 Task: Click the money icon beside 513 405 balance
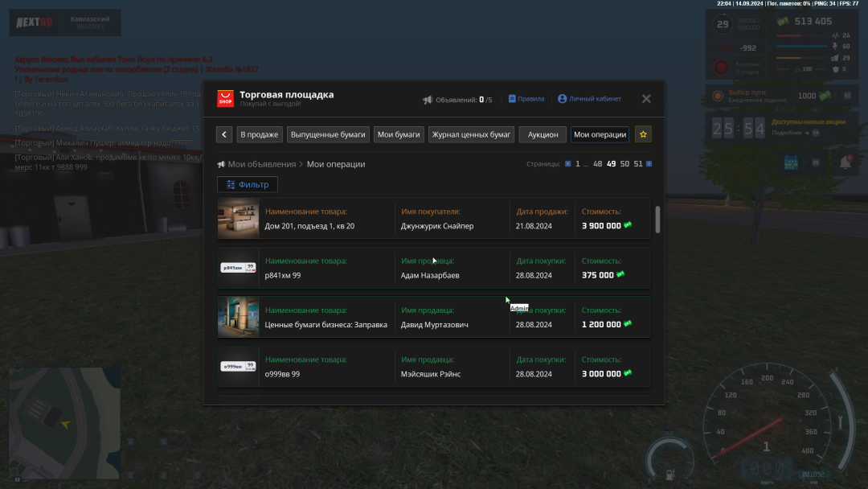click(x=783, y=22)
